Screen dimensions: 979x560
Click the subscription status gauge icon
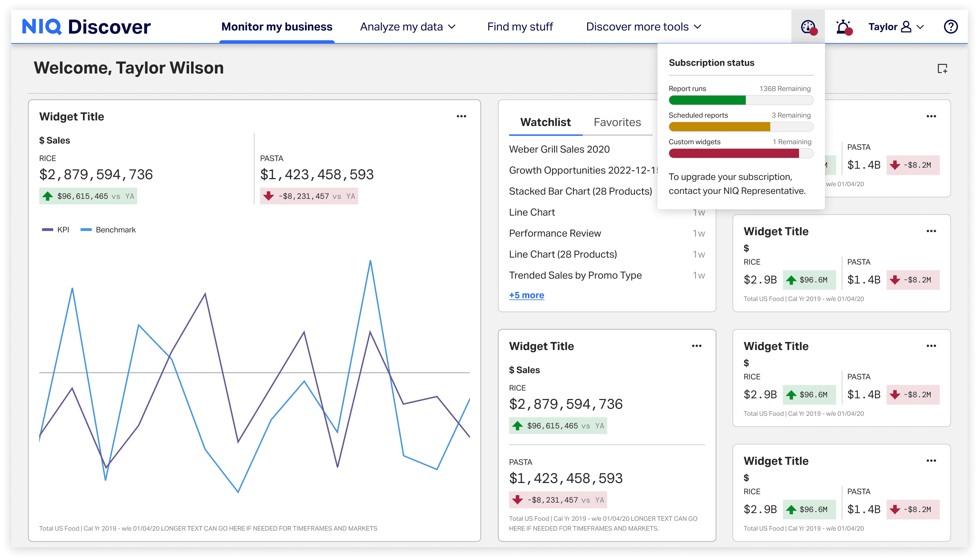click(x=808, y=27)
